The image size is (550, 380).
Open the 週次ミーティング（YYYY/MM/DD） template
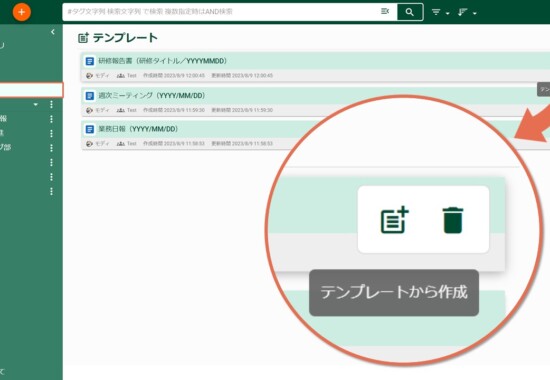click(152, 95)
